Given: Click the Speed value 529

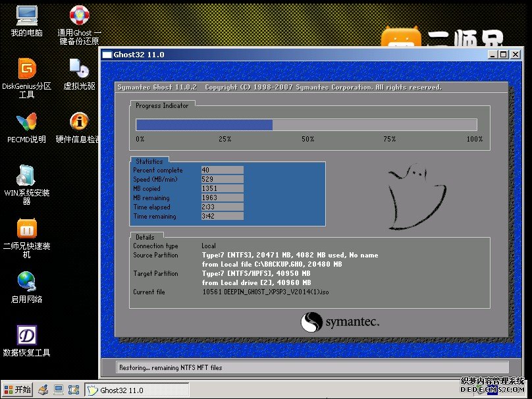Looking at the screenshot, I should pos(223,179).
